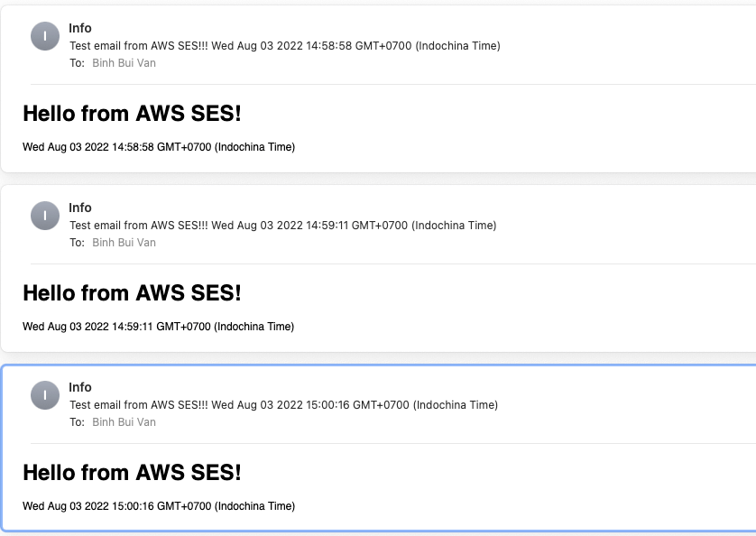Select recipient Binh Bui Van in the 15:00:16 email
The image size is (756, 536).
click(x=124, y=421)
